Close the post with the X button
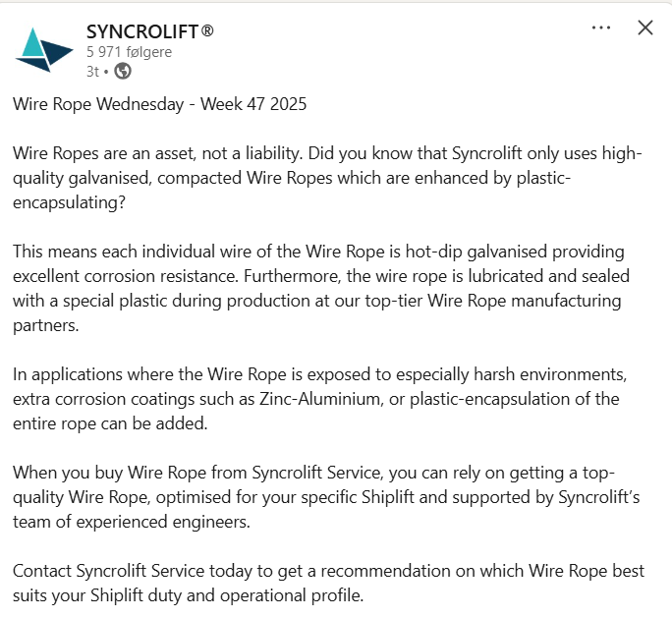 645,28
